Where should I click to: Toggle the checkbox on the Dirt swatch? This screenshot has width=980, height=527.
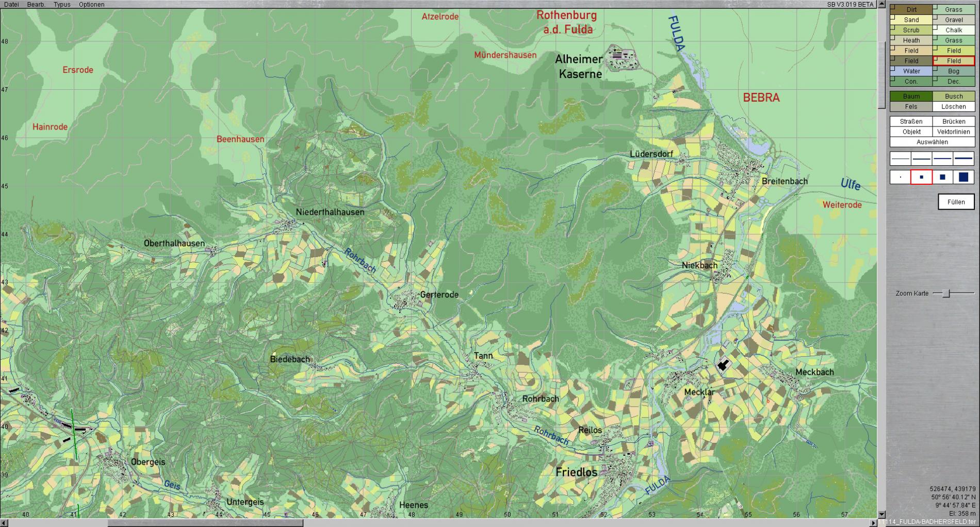(x=893, y=7)
